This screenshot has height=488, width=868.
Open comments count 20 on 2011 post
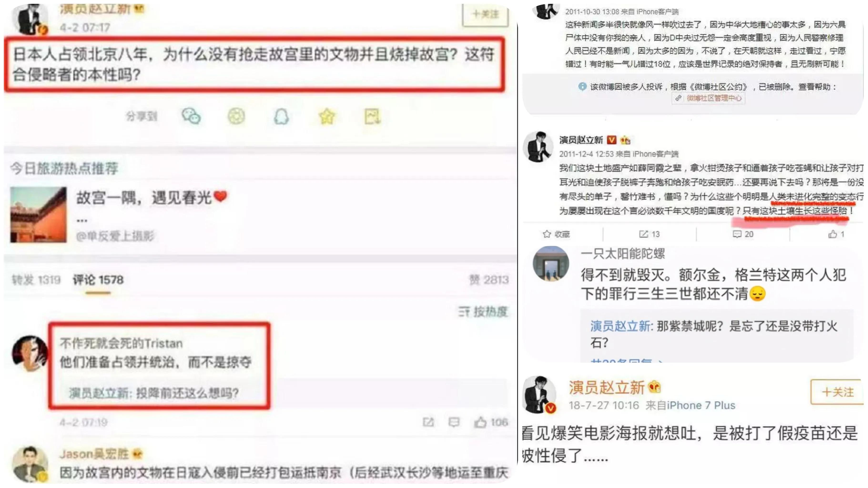pyautogui.click(x=743, y=234)
